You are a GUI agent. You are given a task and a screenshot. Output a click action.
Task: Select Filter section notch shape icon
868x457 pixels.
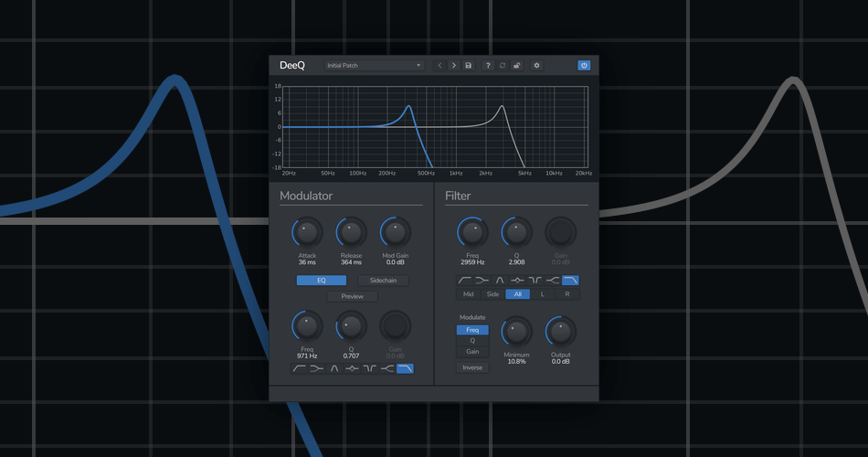535,281
